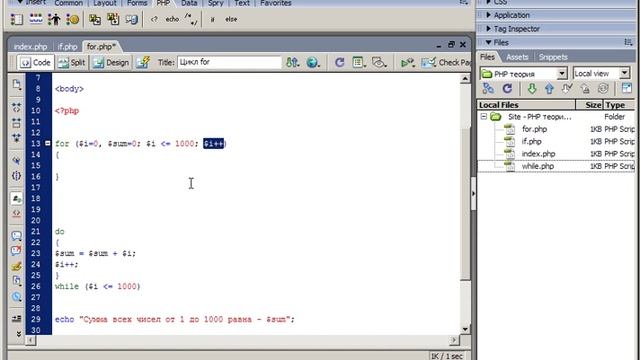This screenshot has height=360, width=640.
Task: Click Expand All icon in coding toolbar
Action: (16, 138)
